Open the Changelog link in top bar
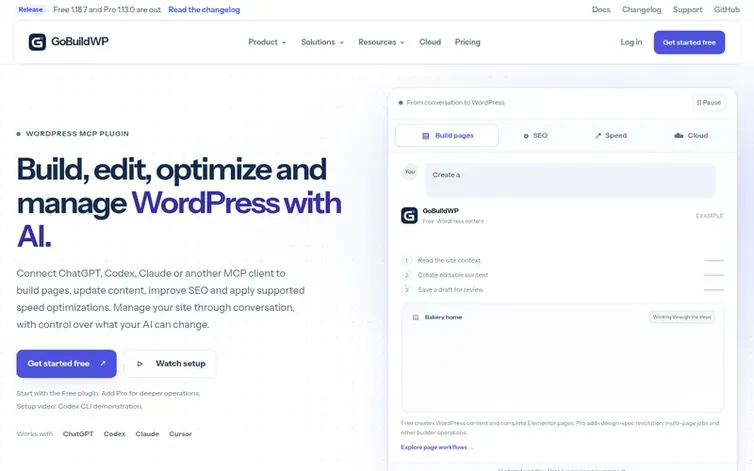This screenshot has width=754, height=471. (x=641, y=10)
